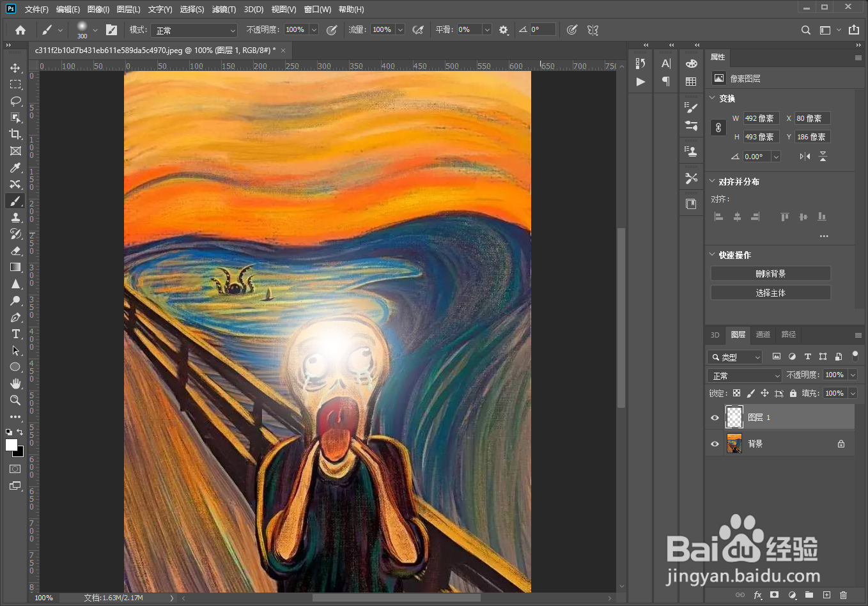Toggle lock all padlock icon

coord(793,393)
